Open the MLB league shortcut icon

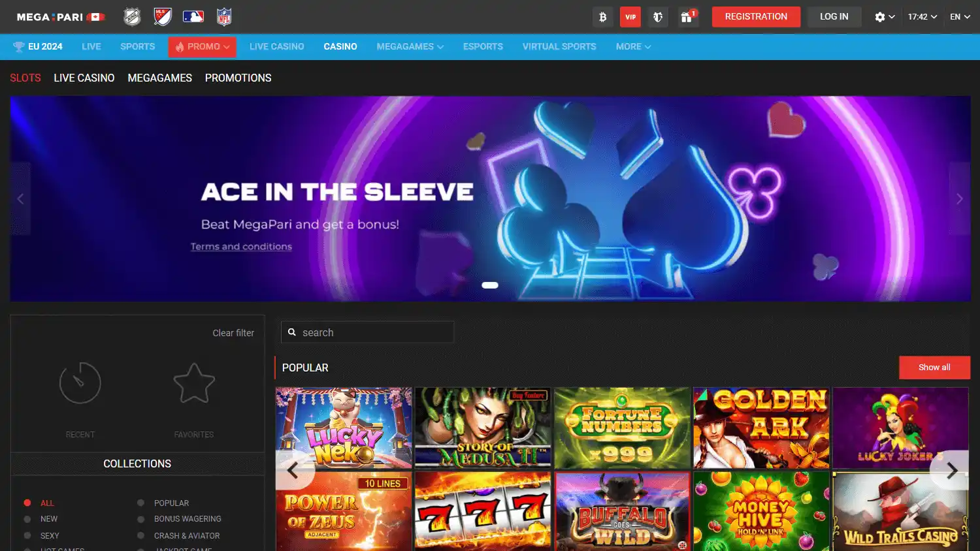pyautogui.click(x=193, y=16)
